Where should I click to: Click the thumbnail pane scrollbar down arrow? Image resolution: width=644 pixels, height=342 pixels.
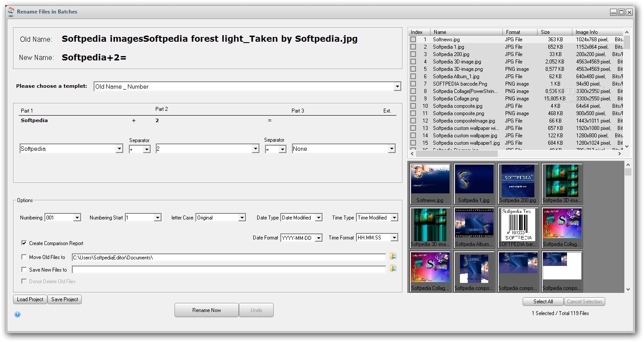coord(628,289)
